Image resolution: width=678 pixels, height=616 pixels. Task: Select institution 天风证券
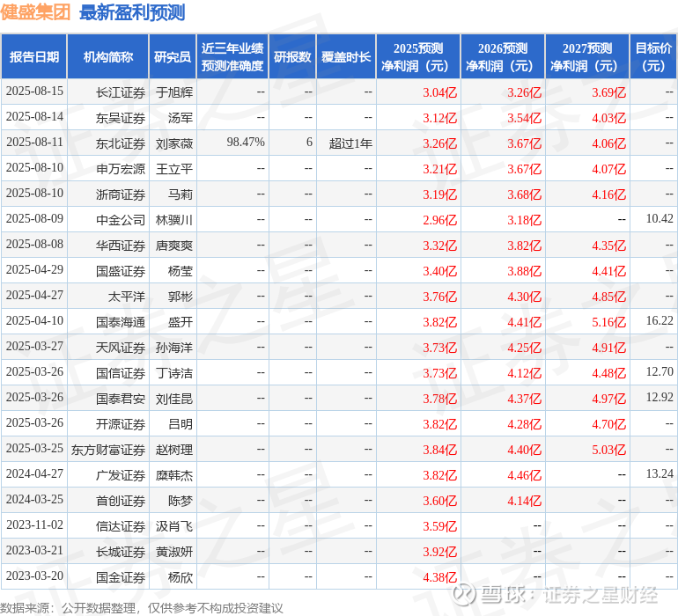pyautogui.click(x=121, y=348)
